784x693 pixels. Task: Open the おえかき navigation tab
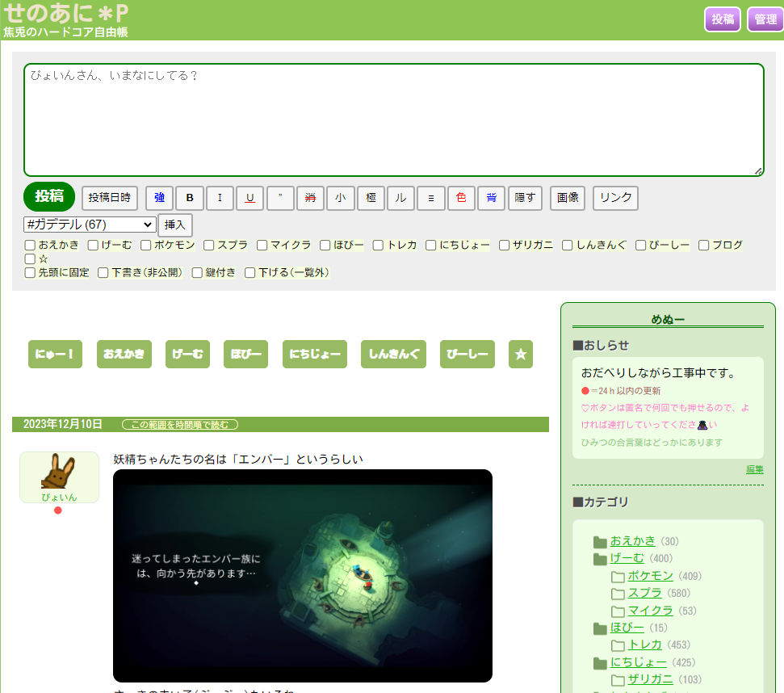[124, 354]
